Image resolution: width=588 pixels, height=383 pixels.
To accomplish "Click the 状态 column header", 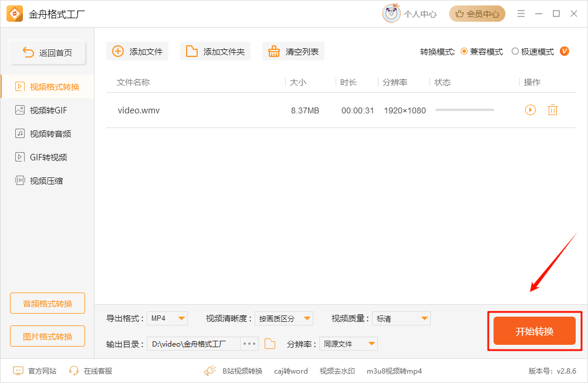I will tap(442, 82).
